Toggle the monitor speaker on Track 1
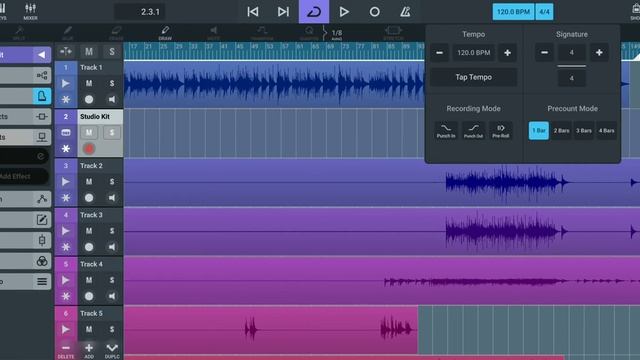 click(x=112, y=99)
